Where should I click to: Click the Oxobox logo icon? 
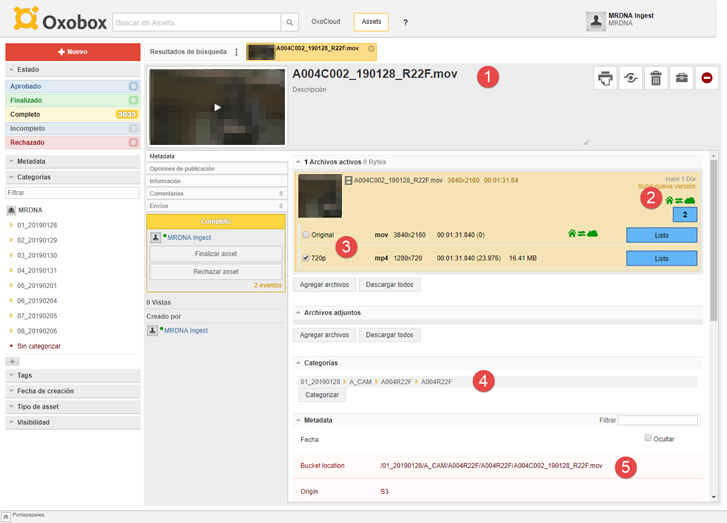26,19
